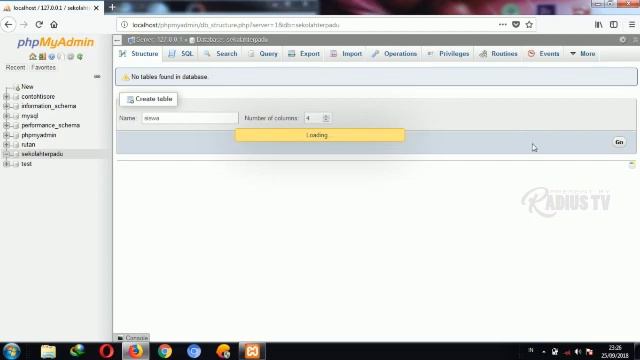Open Firefox library icon

598,24
